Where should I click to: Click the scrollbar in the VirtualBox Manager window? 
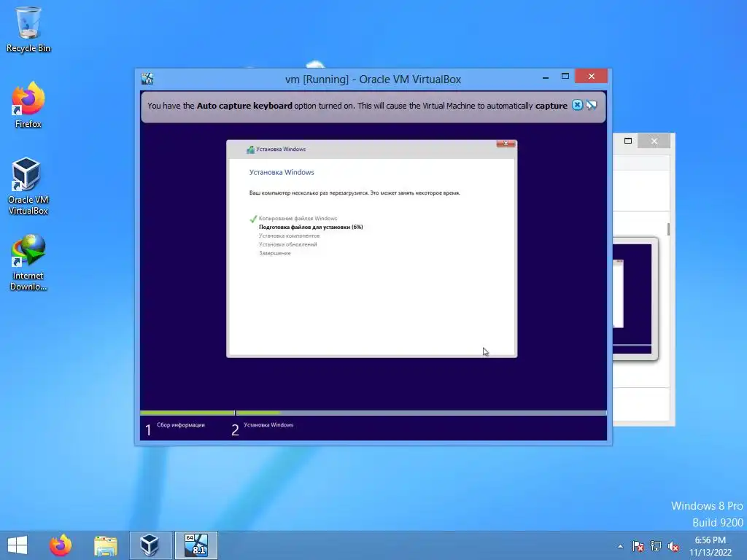pos(668,228)
